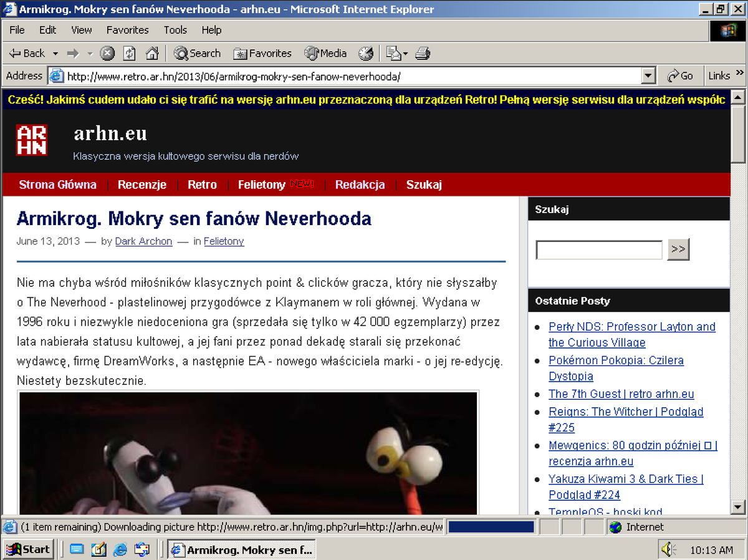The height and width of the screenshot is (560, 748).
Task: Click the page icon in the address bar
Action: pyautogui.click(x=57, y=76)
